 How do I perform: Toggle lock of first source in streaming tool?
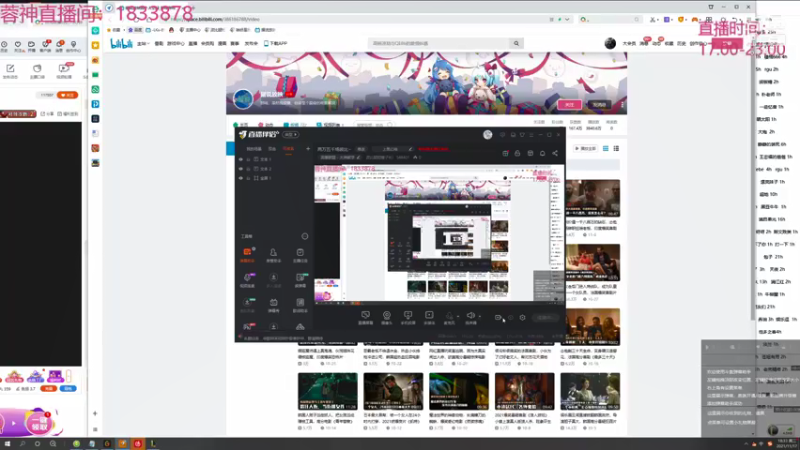pos(248,159)
